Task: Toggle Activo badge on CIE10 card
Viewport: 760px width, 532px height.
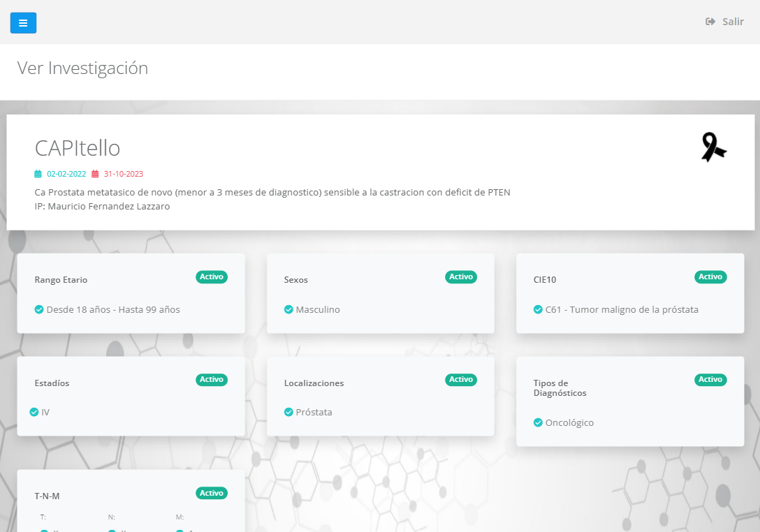Action: coord(710,277)
